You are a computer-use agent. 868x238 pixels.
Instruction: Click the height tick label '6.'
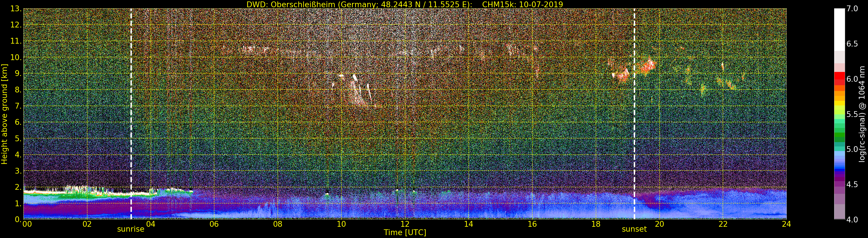coord(18,122)
